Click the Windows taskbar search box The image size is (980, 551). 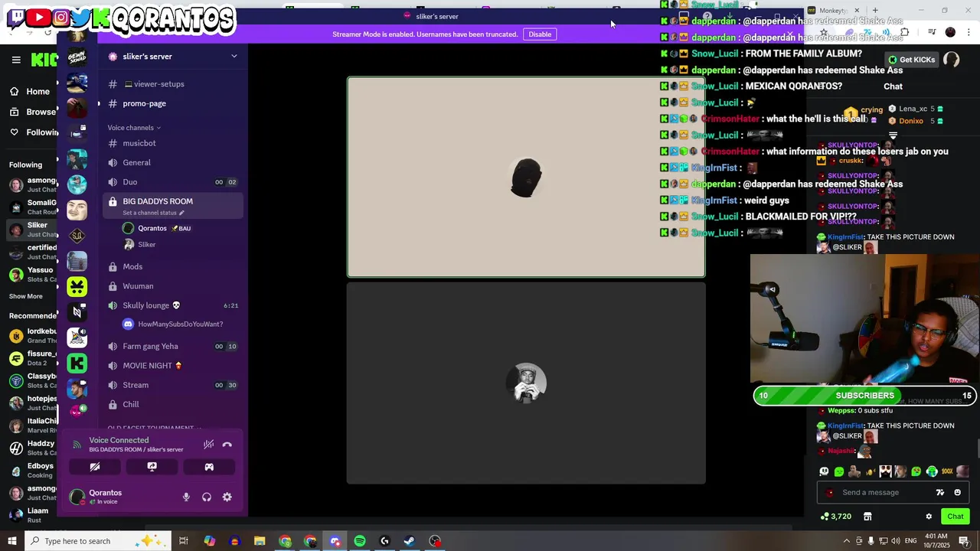97,541
